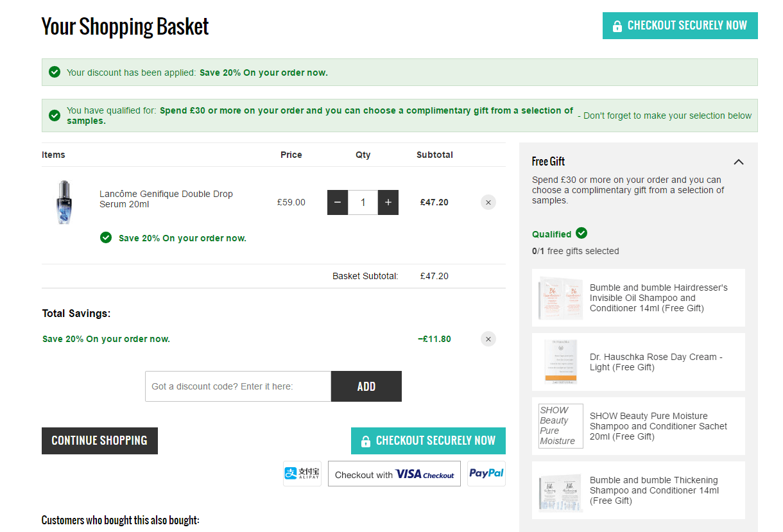Click the Invisible Oil Shampoo gift thumbnail
Image resolution: width=783 pixels, height=532 pixels.
561,298
